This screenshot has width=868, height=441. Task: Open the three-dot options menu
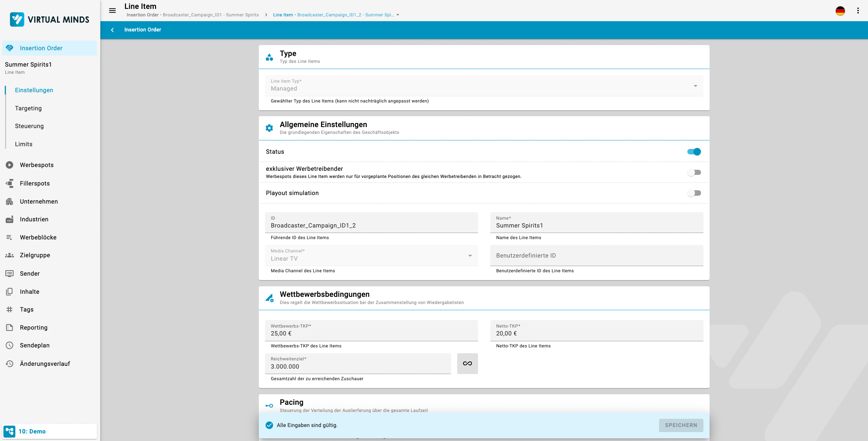coord(858,11)
